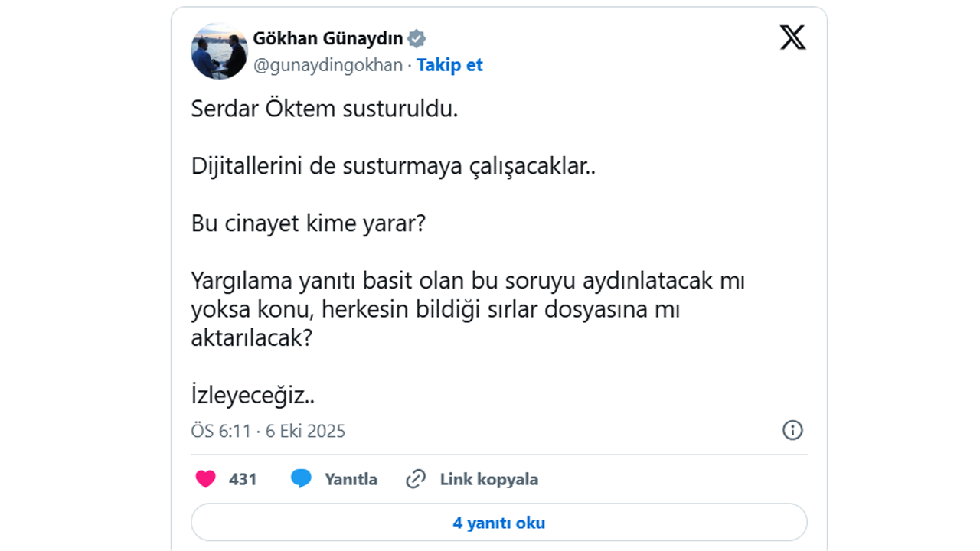Click the chain link icon

point(415,480)
